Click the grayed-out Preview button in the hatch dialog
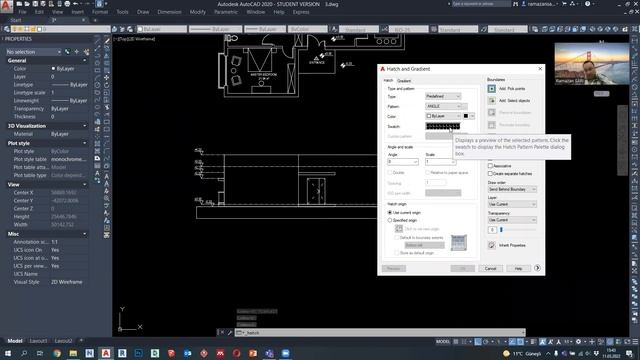Viewport: 640px width, 360px height. click(x=393, y=268)
